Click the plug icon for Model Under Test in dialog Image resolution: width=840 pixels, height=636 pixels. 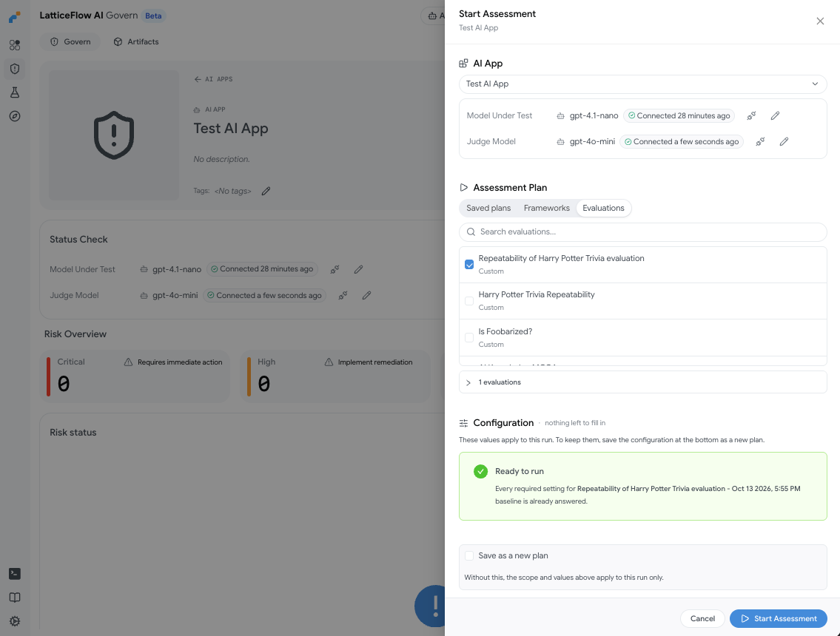pos(752,115)
